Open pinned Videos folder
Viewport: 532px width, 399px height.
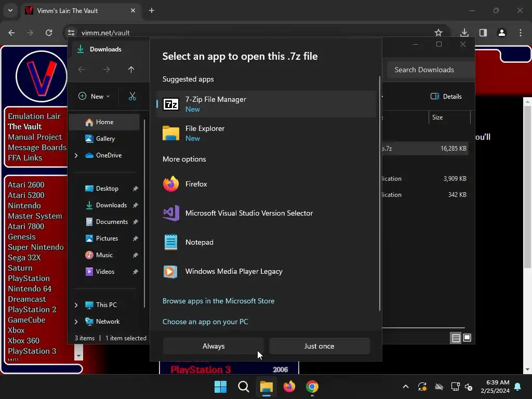pyautogui.click(x=105, y=272)
